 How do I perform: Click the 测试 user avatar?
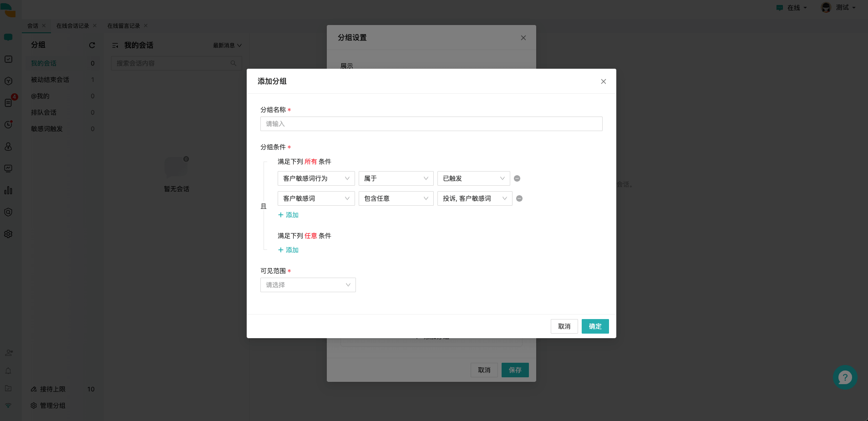coord(826,7)
